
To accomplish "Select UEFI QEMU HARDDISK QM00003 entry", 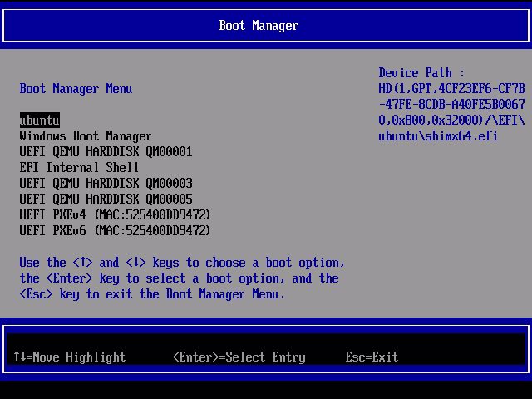I will tap(106, 183).
